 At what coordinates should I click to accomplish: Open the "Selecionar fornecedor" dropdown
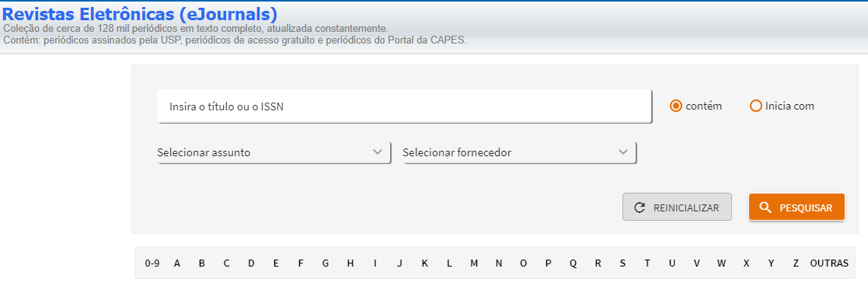coord(519,152)
